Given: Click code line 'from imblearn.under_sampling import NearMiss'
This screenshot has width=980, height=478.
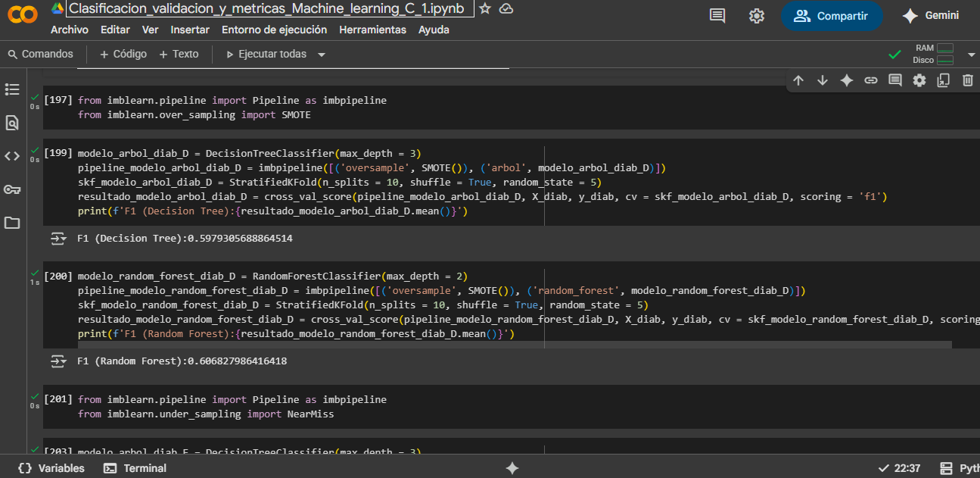Looking at the screenshot, I should click(x=206, y=414).
